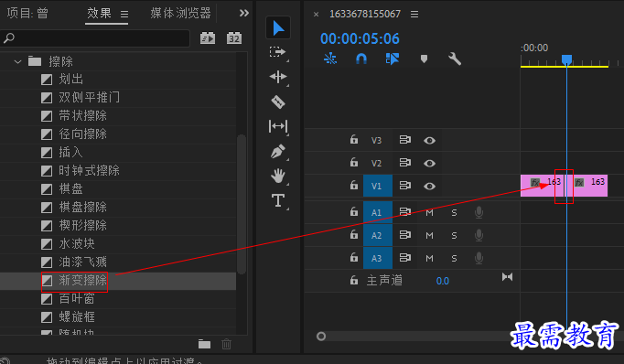
Task: Switch to the 项目 panel tab
Action: (27, 13)
